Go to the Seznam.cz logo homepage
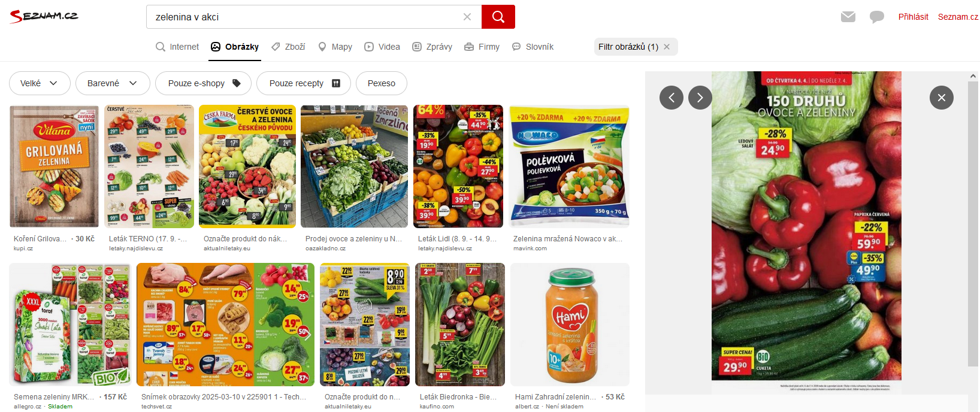 tap(44, 16)
